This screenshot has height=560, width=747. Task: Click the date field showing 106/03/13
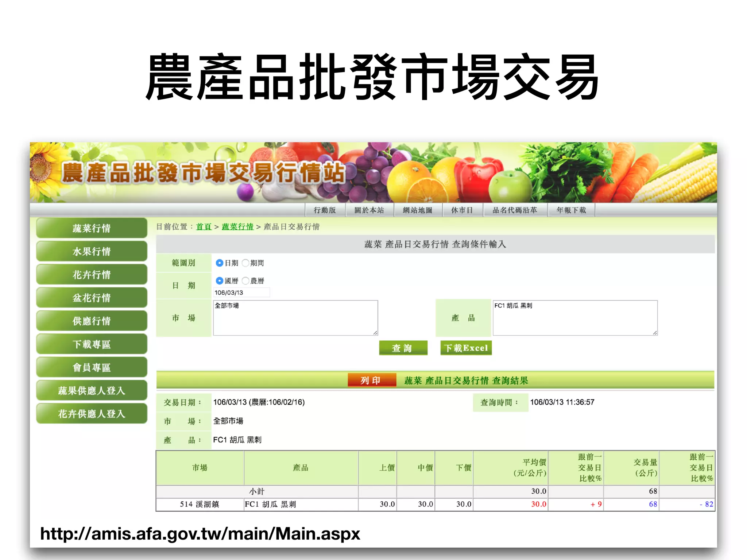click(x=241, y=292)
